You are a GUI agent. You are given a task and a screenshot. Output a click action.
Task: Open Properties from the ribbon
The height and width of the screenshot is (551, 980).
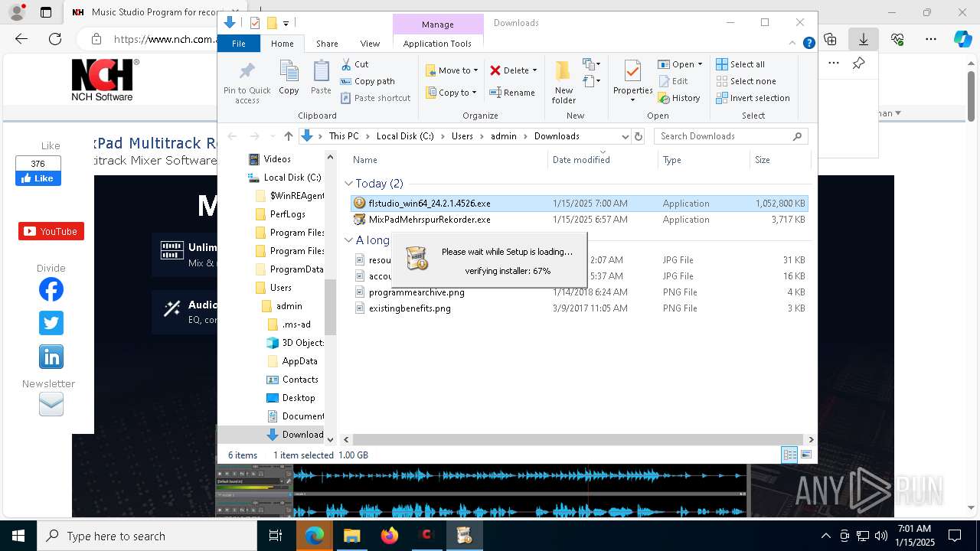632,82
